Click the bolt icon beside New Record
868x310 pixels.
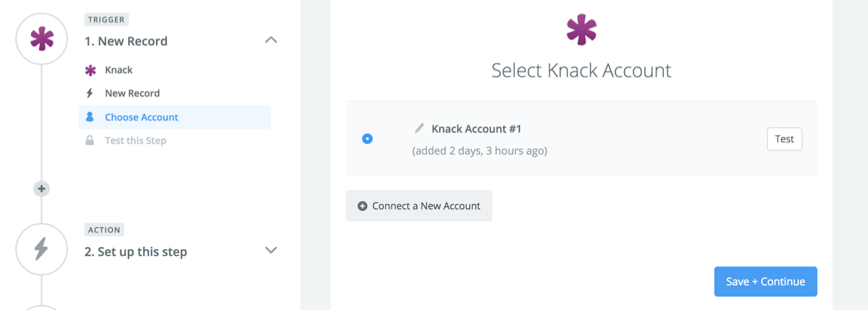click(x=90, y=93)
